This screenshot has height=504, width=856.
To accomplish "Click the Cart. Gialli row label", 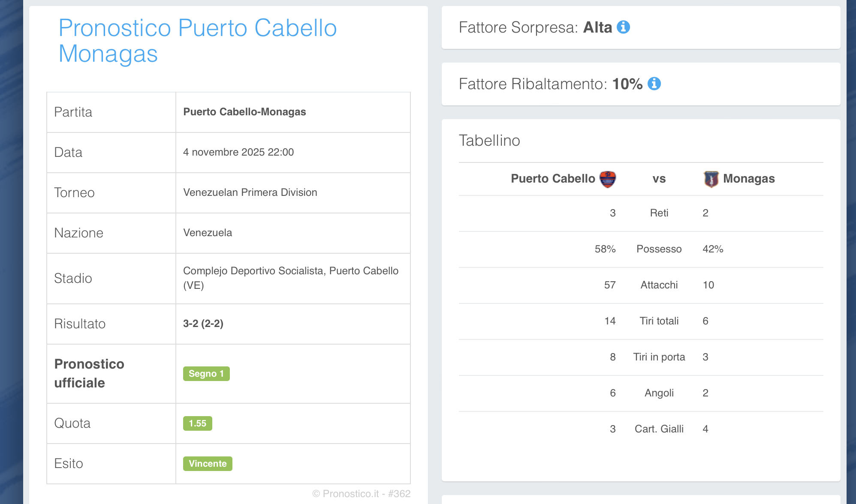I will (659, 429).
